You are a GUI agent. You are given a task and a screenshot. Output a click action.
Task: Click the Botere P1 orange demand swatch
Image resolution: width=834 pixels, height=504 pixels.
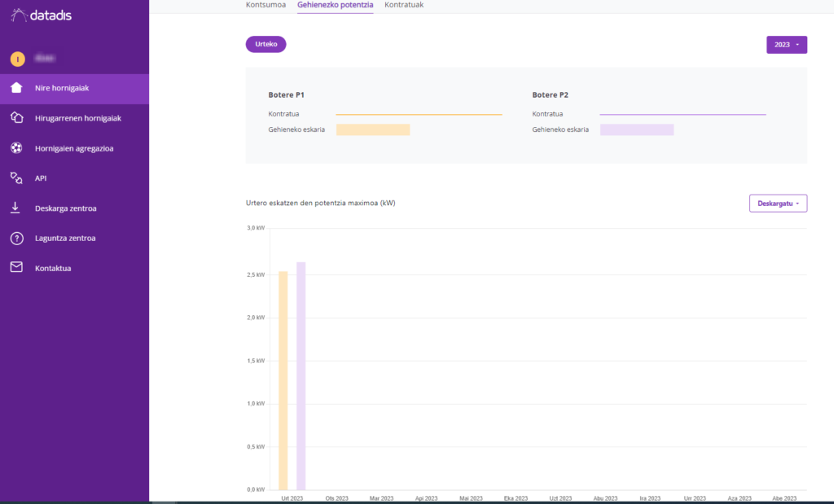point(373,129)
